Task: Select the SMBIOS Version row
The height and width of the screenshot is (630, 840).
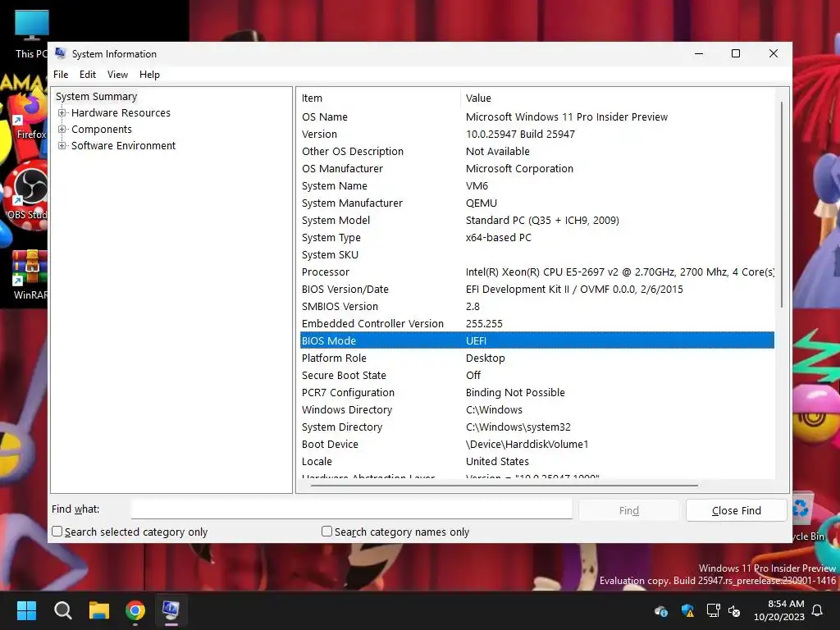Action: [536, 307]
